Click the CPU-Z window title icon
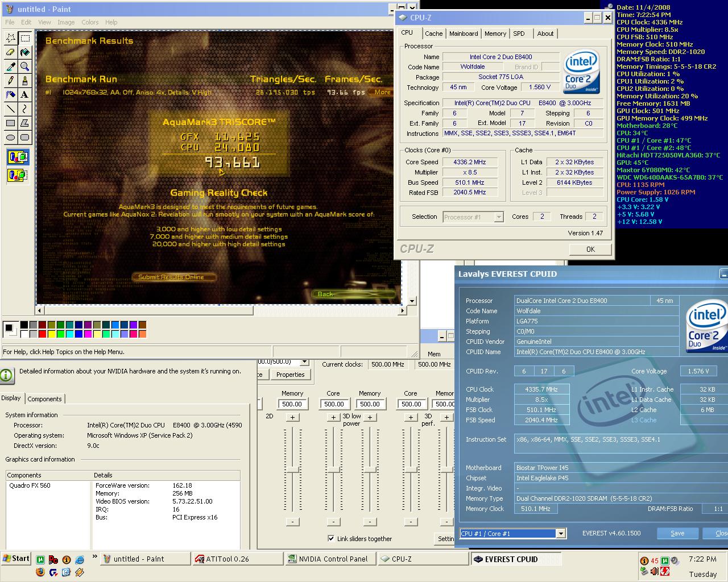The width and height of the screenshot is (728, 582). click(x=402, y=18)
